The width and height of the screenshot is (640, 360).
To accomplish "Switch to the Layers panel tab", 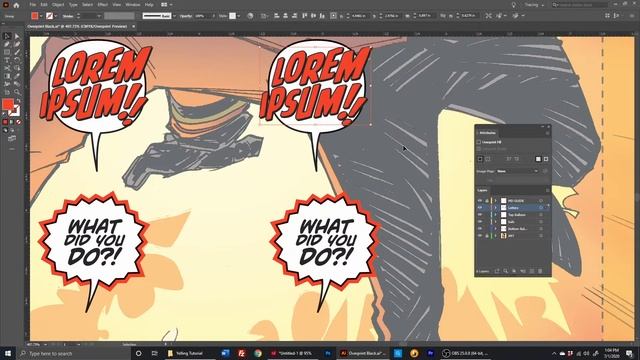I will tap(482, 190).
